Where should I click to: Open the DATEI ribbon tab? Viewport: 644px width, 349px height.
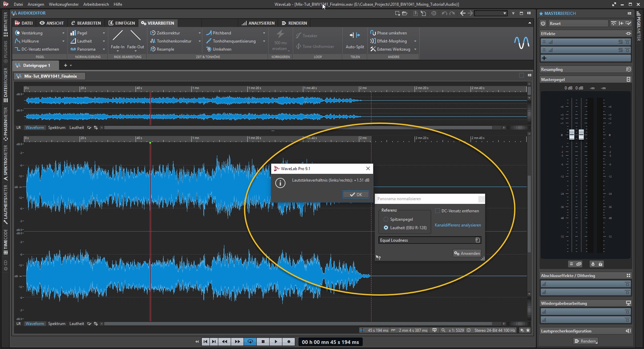click(24, 23)
